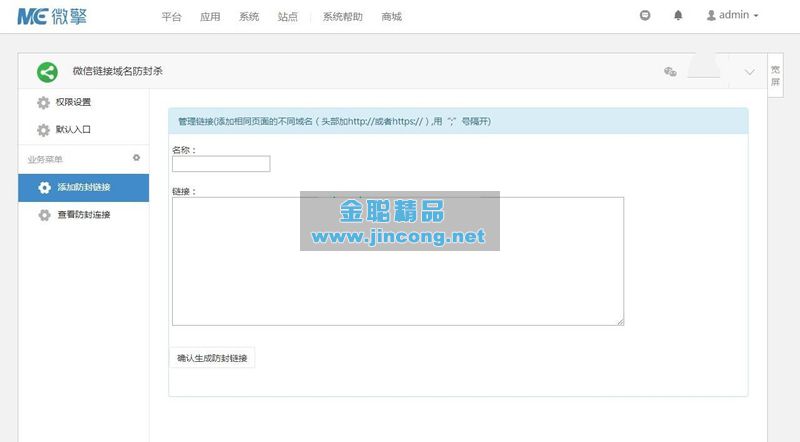Screen dimensions: 800x442
Task: Focus the 链接 textarea
Action: (x=398, y=261)
